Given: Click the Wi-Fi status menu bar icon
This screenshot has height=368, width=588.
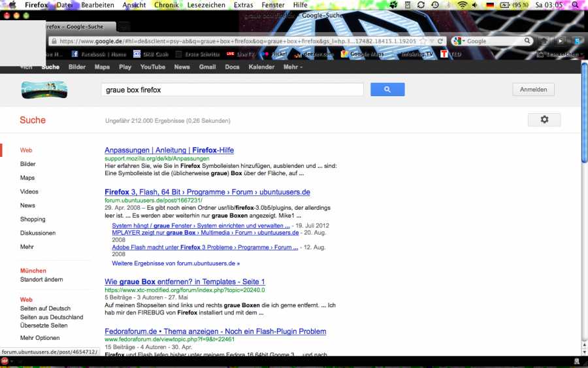Looking at the screenshot, I should click(463, 5).
